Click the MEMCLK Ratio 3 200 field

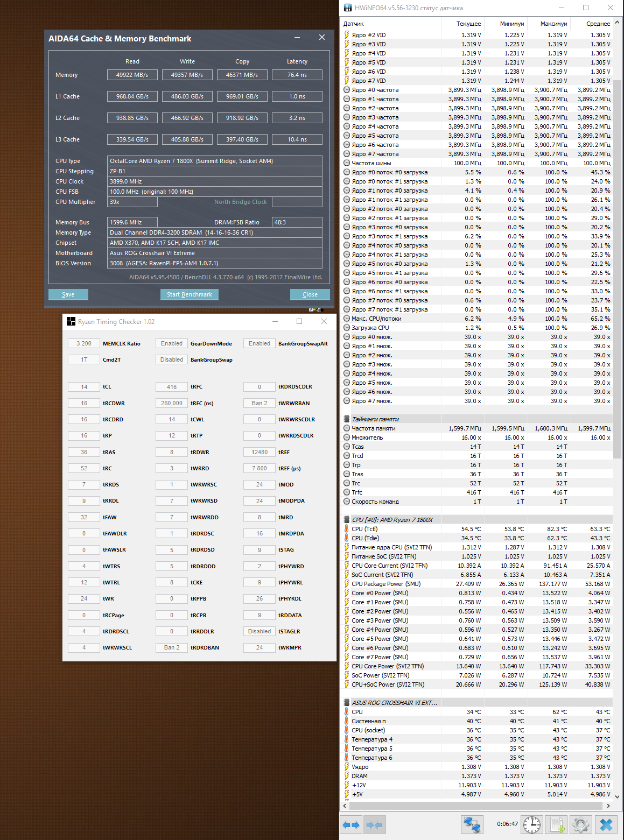(x=84, y=343)
